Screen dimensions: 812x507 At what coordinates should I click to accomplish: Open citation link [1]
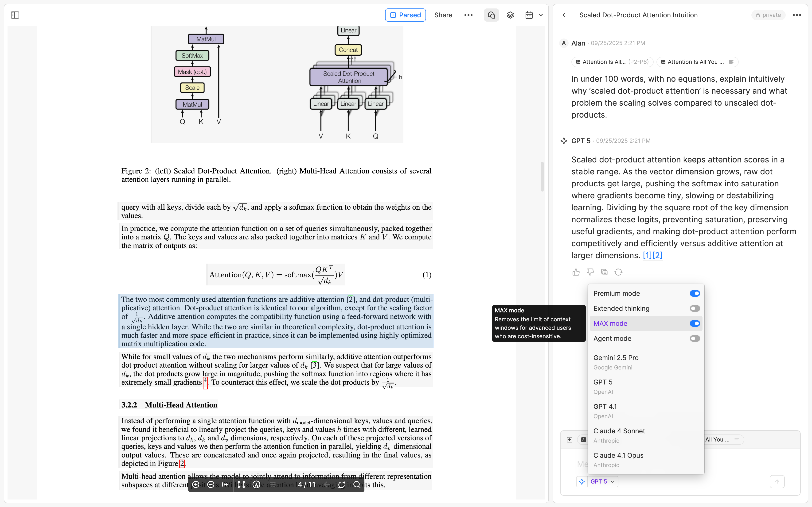(x=647, y=256)
